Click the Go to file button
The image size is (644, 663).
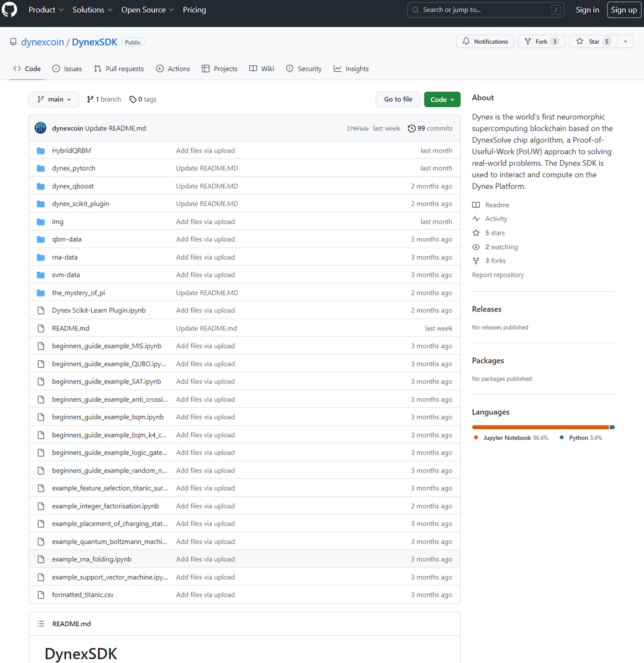pyautogui.click(x=398, y=99)
